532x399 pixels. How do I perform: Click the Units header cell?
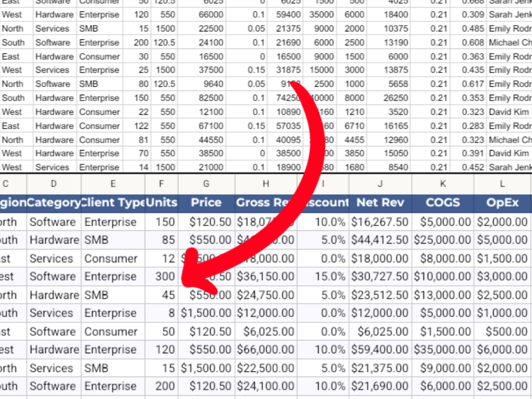[162, 203]
